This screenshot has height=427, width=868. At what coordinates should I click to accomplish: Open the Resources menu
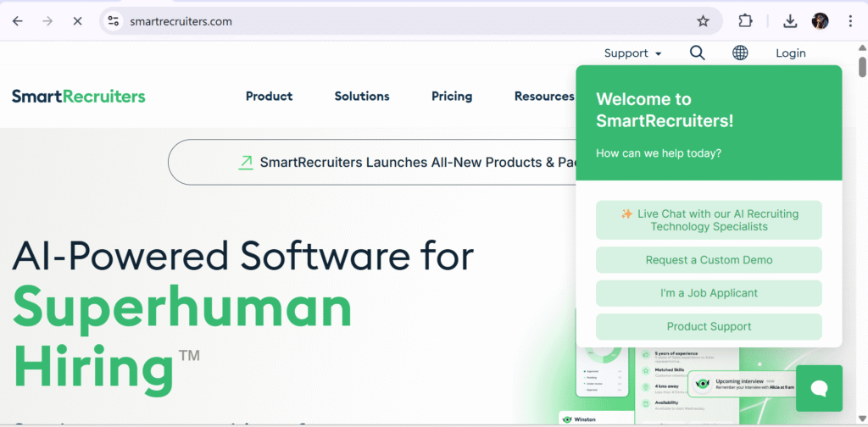pyautogui.click(x=544, y=97)
